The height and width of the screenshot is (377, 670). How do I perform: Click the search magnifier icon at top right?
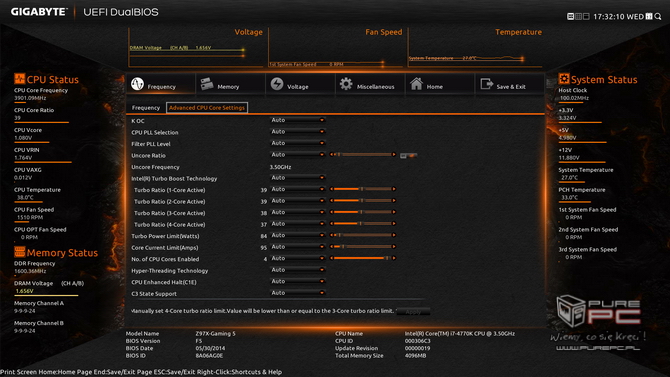point(658,16)
